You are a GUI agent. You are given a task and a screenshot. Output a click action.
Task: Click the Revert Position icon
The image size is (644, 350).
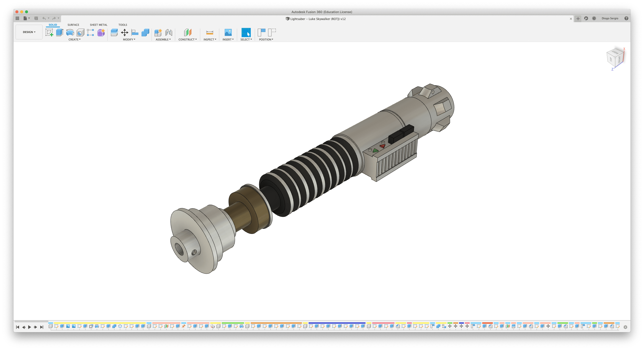pyautogui.click(x=272, y=33)
